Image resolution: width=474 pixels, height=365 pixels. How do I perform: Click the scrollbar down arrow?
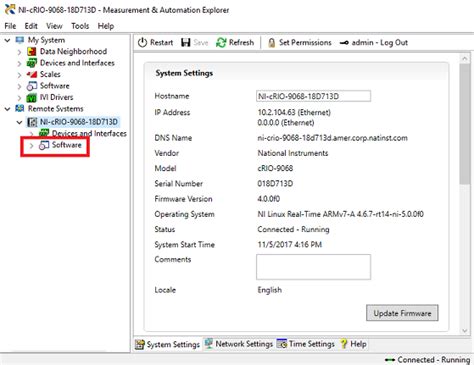click(x=465, y=331)
